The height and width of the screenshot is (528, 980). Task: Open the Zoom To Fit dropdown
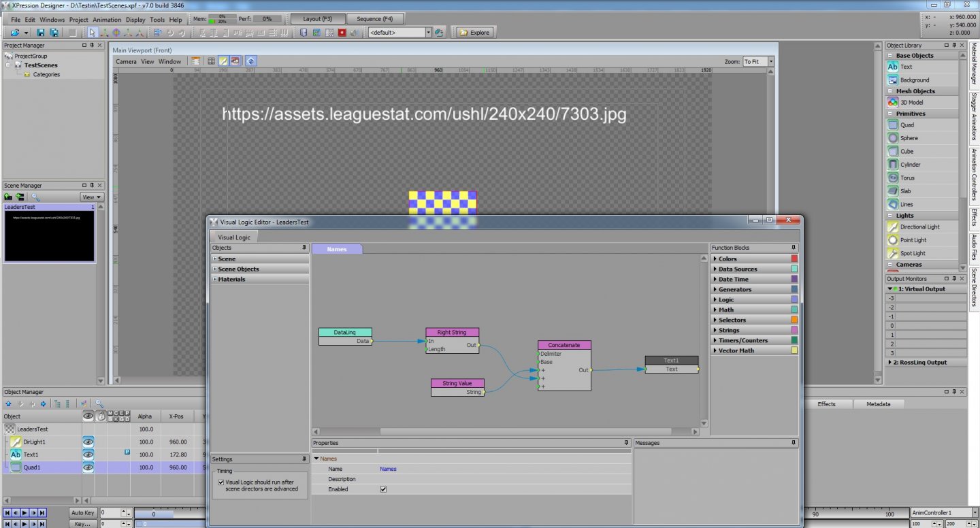coord(770,61)
